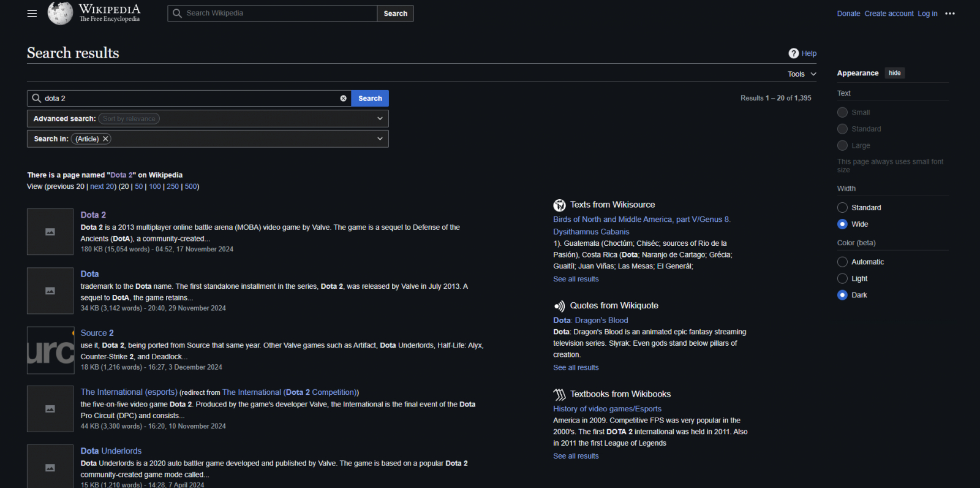Click the dota 2 search query field
Screen dimensions: 980x488
click(190, 98)
